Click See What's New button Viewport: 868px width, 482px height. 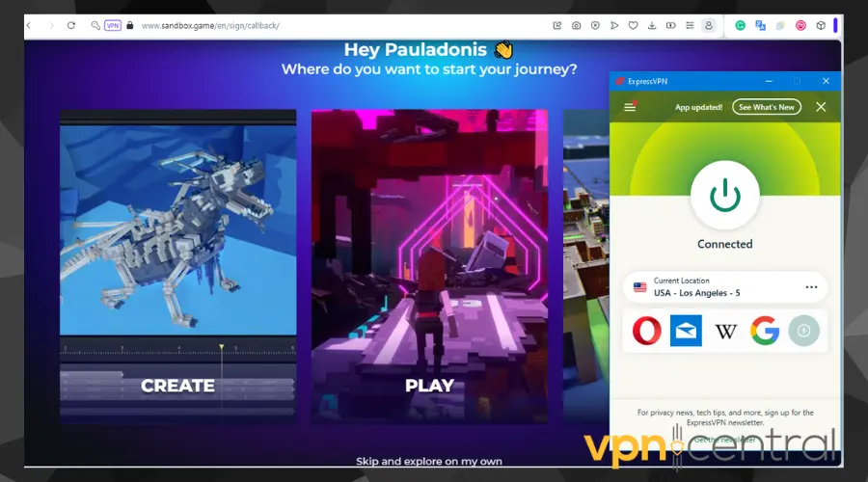pos(767,107)
